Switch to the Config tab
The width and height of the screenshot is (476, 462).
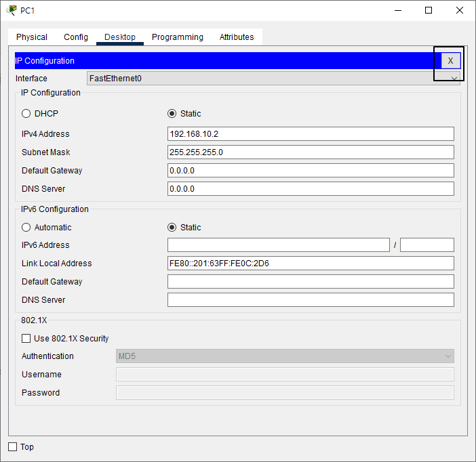75,37
